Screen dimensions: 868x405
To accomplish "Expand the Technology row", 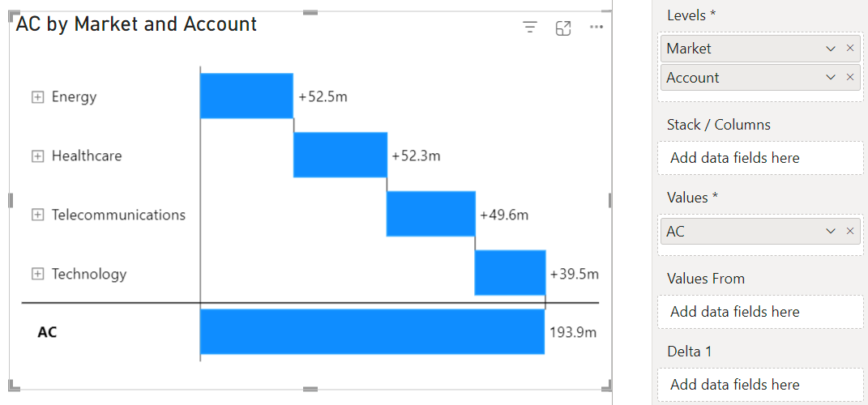I will [x=37, y=274].
